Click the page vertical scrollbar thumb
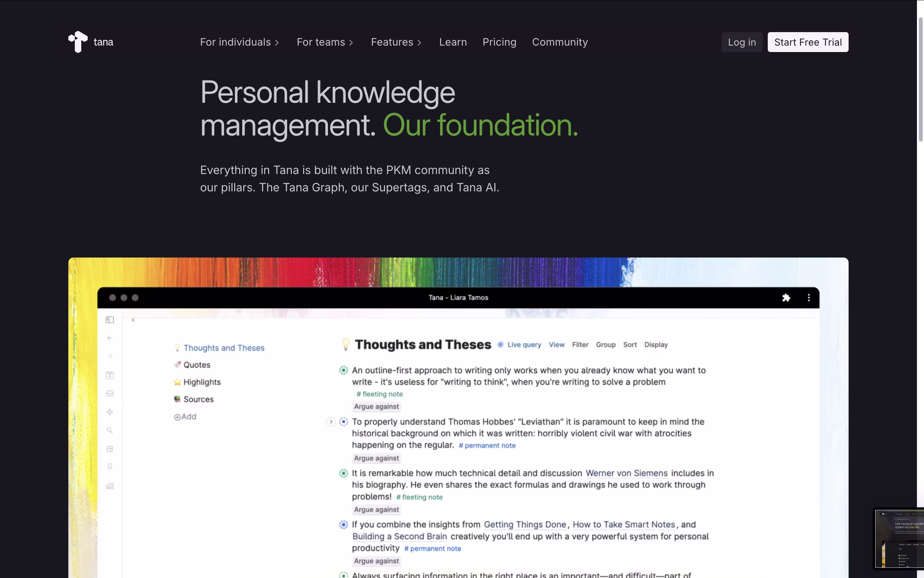Screen dimensions: 924x578 pyautogui.click(x=920, y=80)
